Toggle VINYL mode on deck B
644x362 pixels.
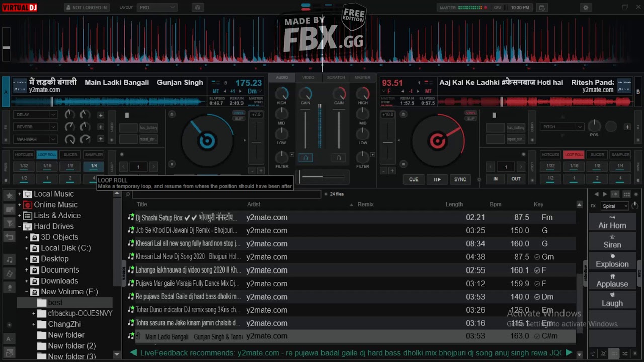click(470, 113)
